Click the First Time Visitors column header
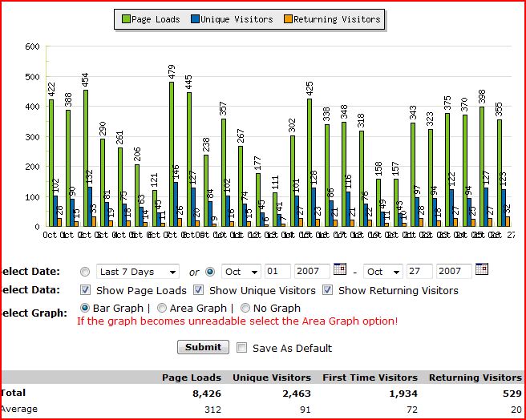 [x=370, y=378]
